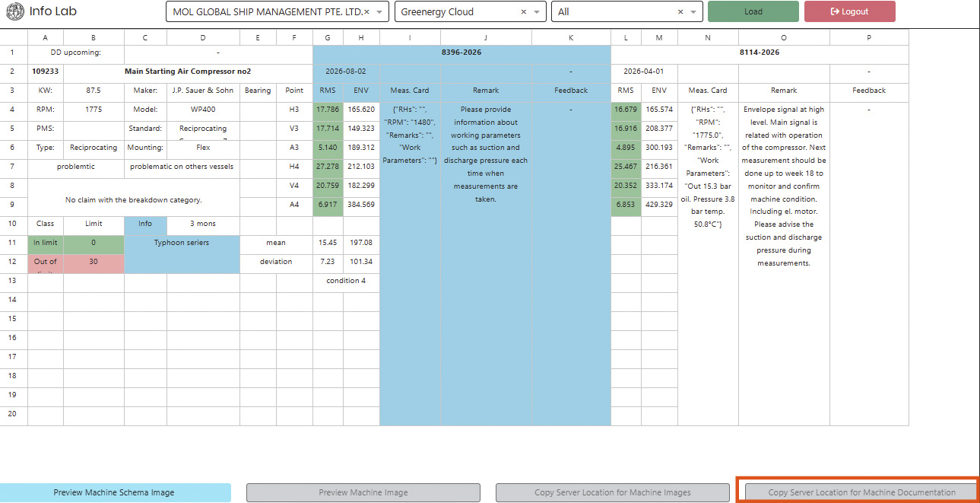Open Preview Machine Schema Image
Screen dimensions: 980x503
point(114,492)
